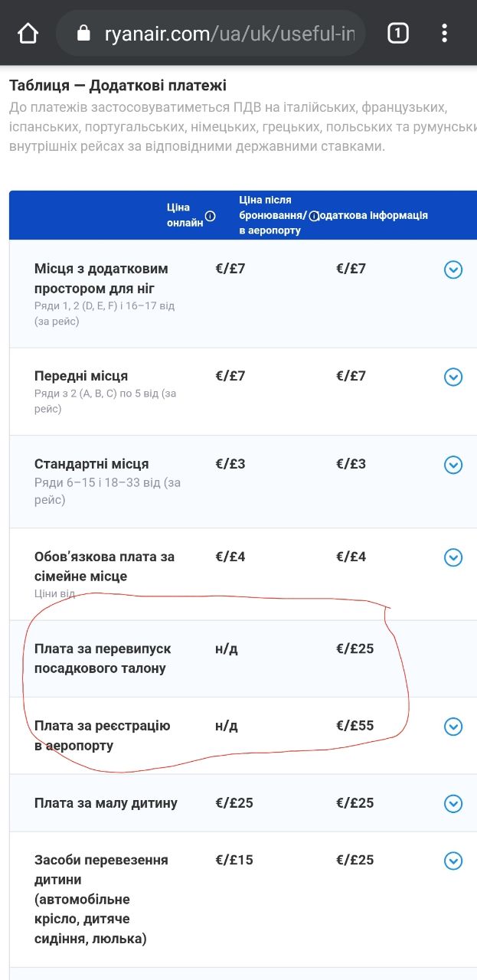Expand the Засоби перевезення дитини row
477x980 pixels.
pos(453,861)
